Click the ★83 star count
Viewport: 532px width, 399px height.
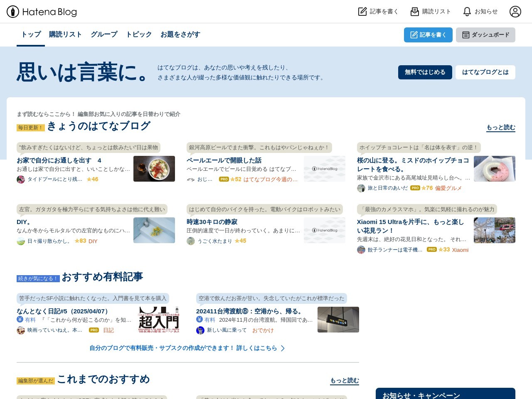click(80, 241)
